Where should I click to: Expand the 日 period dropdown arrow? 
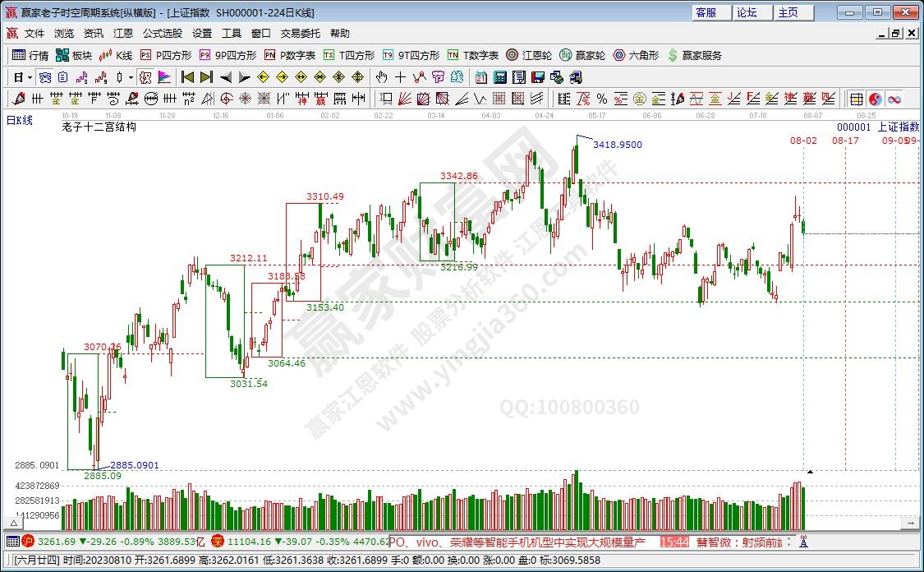pyautogui.click(x=30, y=77)
